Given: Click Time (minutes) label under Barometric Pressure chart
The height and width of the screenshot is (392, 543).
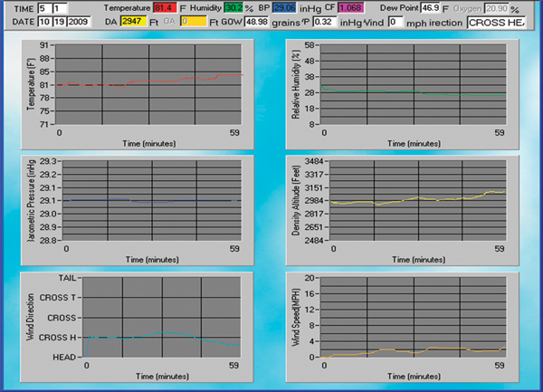Looking at the screenshot, I should (152, 259).
